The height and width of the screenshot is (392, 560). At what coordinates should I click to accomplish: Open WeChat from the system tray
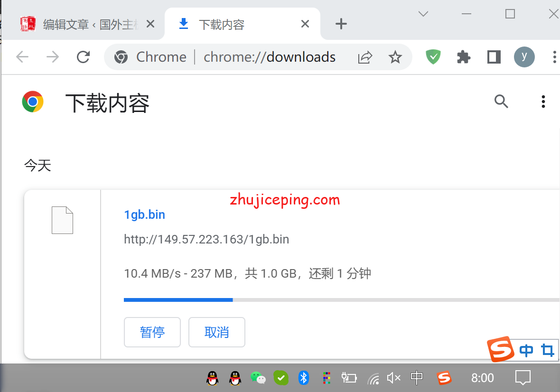point(258,378)
